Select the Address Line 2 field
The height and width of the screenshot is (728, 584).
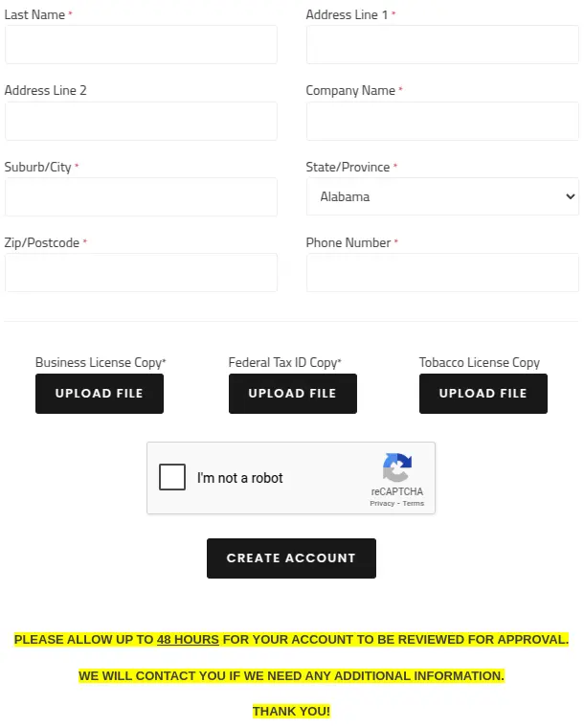click(x=141, y=122)
